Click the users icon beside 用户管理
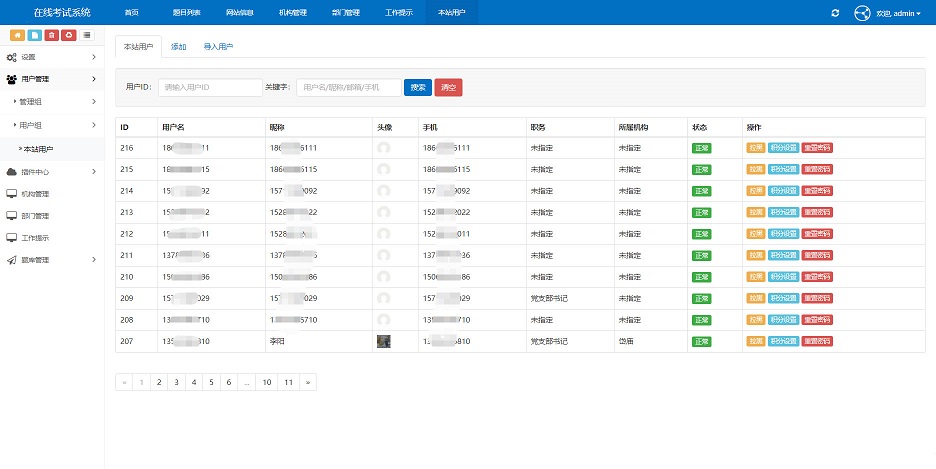The width and height of the screenshot is (936, 469). (11, 79)
